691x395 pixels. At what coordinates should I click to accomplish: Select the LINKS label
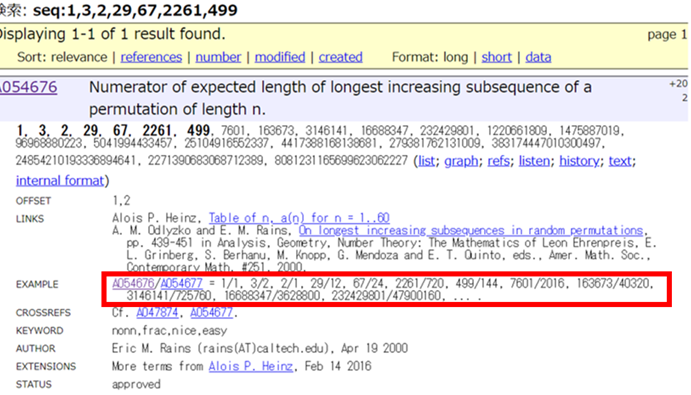click(x=30, y=219)
